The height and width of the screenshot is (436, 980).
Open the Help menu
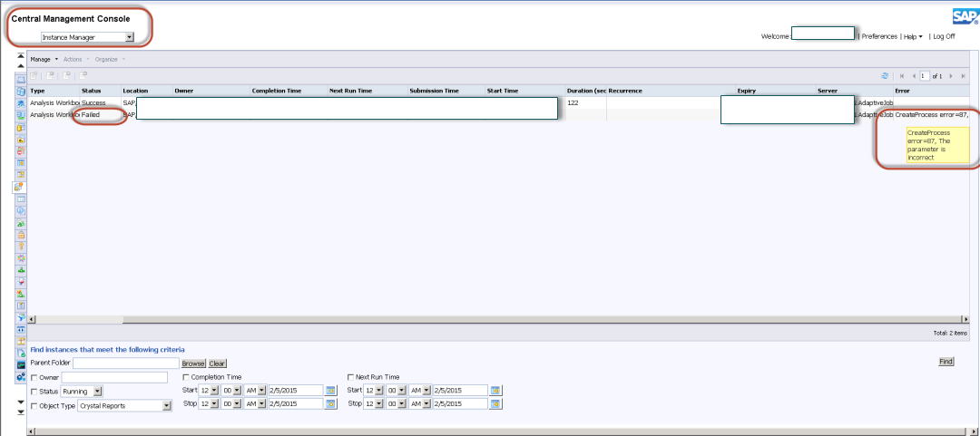click(x=913, y=37)
